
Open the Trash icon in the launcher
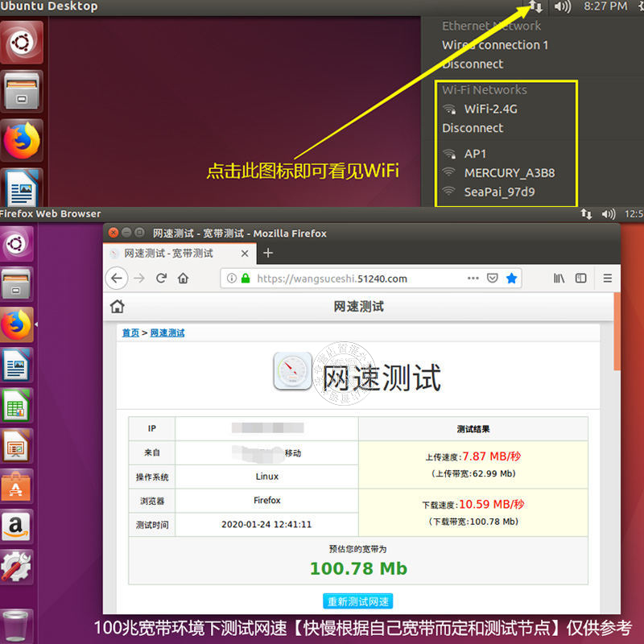coord(15,625)
